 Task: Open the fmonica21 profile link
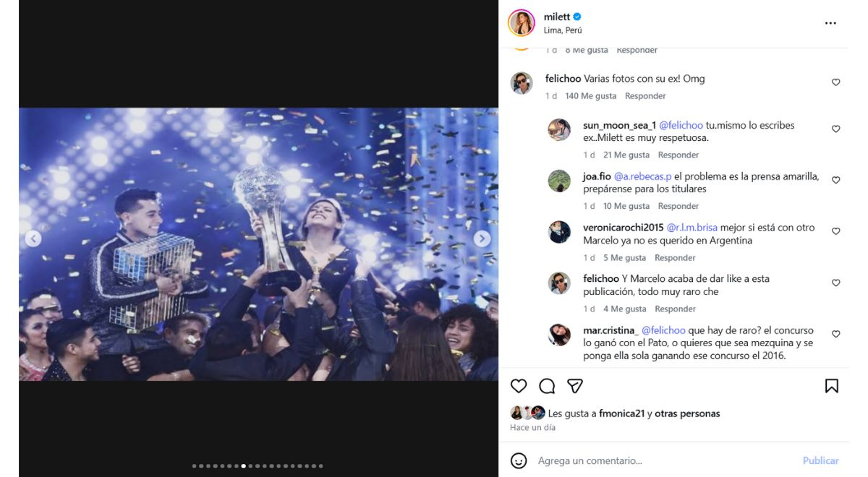point(621,414)
